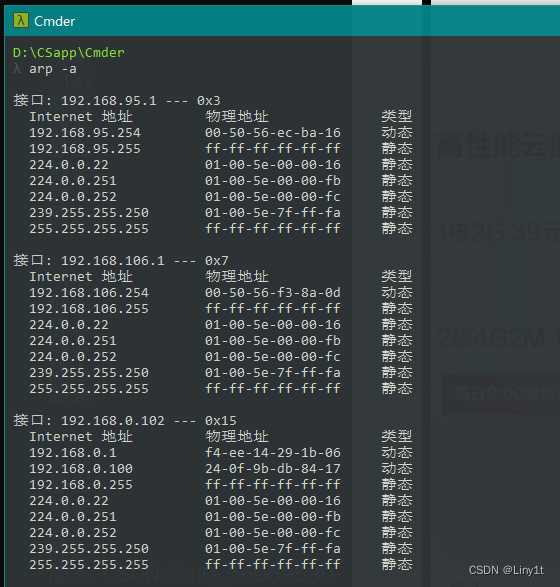The image size is (560, 587).
Task: Select IP address 192.168.95.255
Action: [x=85, y=149]
